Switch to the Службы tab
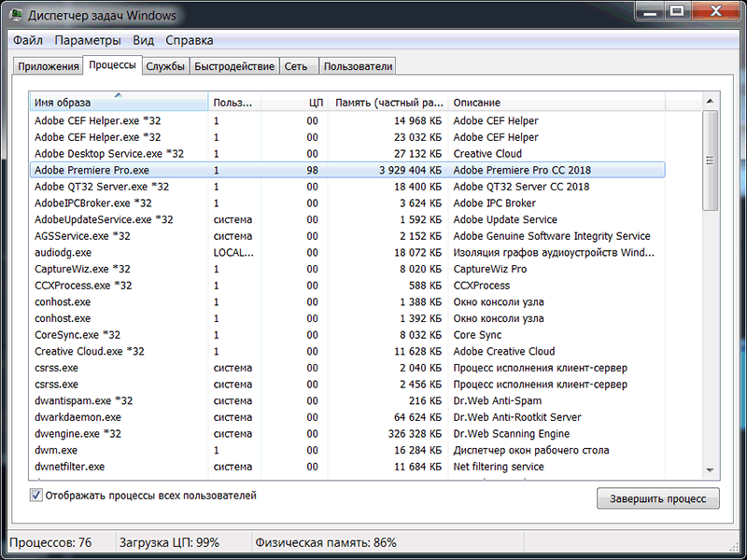Viewport: 747px width, 560px height. click(165, 66)
